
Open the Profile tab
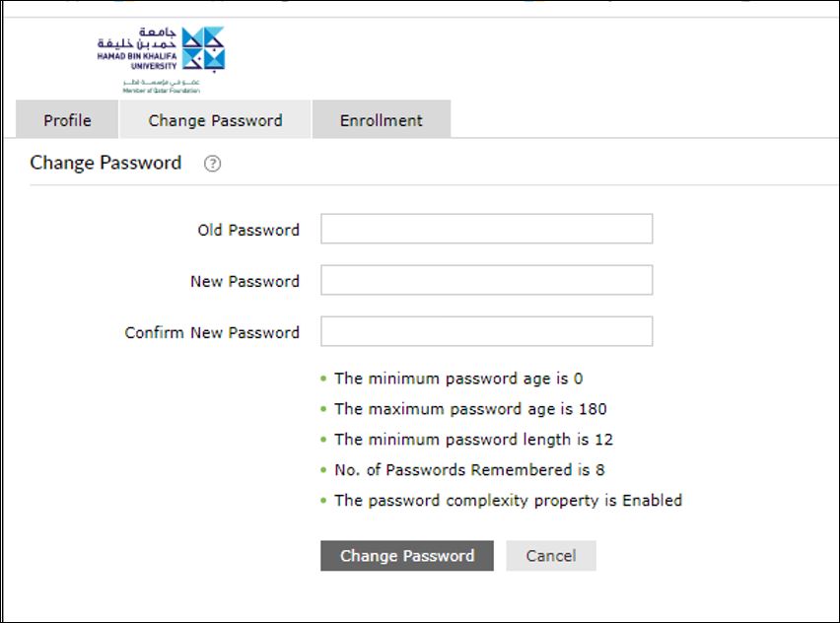67,119
